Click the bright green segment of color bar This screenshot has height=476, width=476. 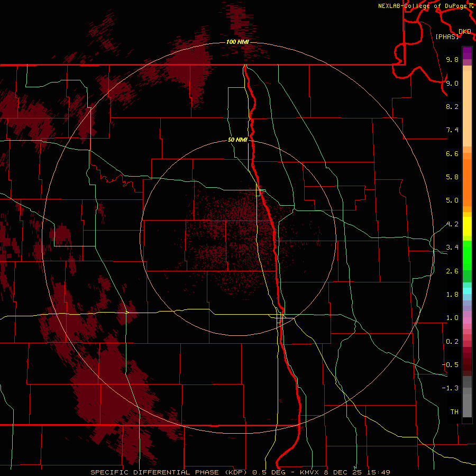pyautogui.click(x=467, y=255)
